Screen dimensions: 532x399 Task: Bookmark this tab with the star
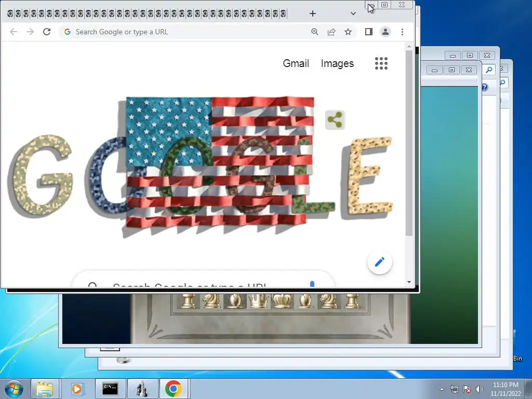[x=348, y=32]
